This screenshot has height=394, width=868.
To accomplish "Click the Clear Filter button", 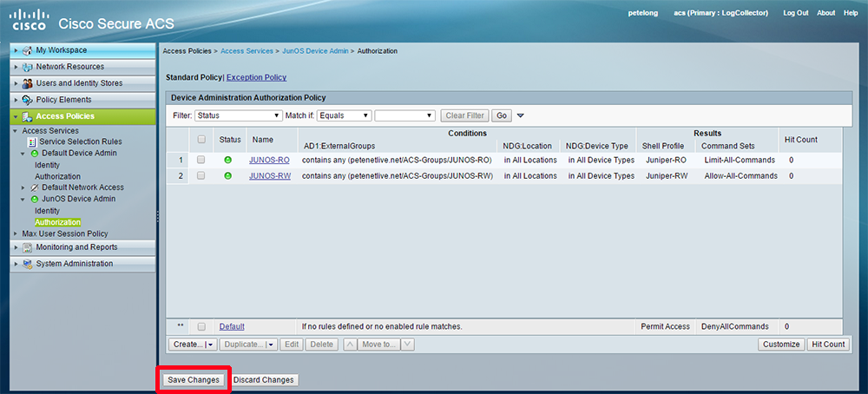I will (x=465, y=115).
